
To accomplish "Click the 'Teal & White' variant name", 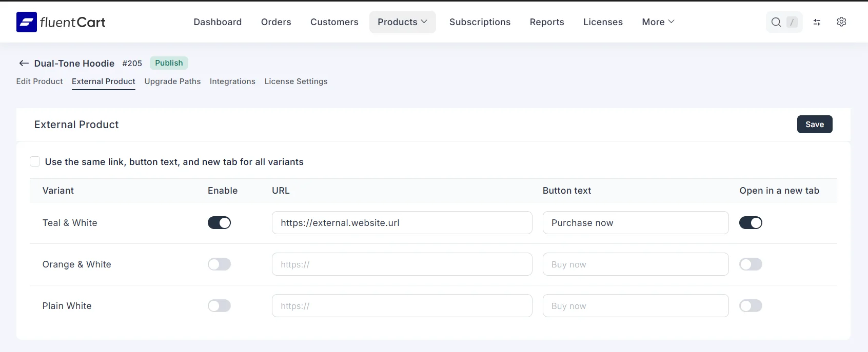I will pos(70,223).
